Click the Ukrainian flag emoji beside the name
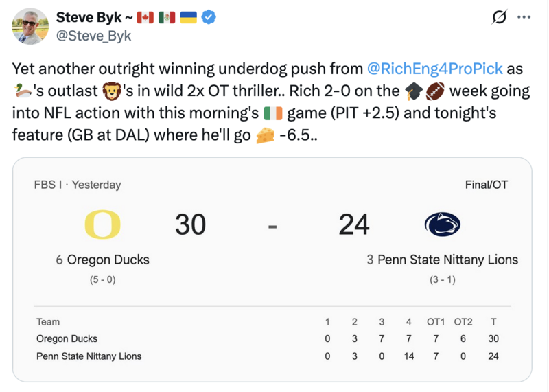The height and width of the screenshot is (392, 549). (x=188, y=17)
